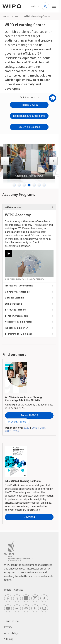Open the chat assistant bubble icon
The height and width of the screenshot is (644, 61).
52,98
